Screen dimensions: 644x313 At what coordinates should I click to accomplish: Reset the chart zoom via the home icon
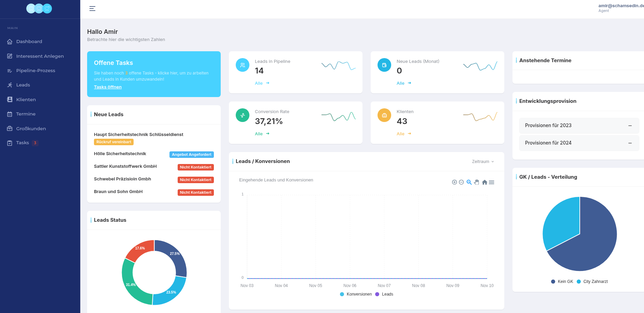[484, 182]
